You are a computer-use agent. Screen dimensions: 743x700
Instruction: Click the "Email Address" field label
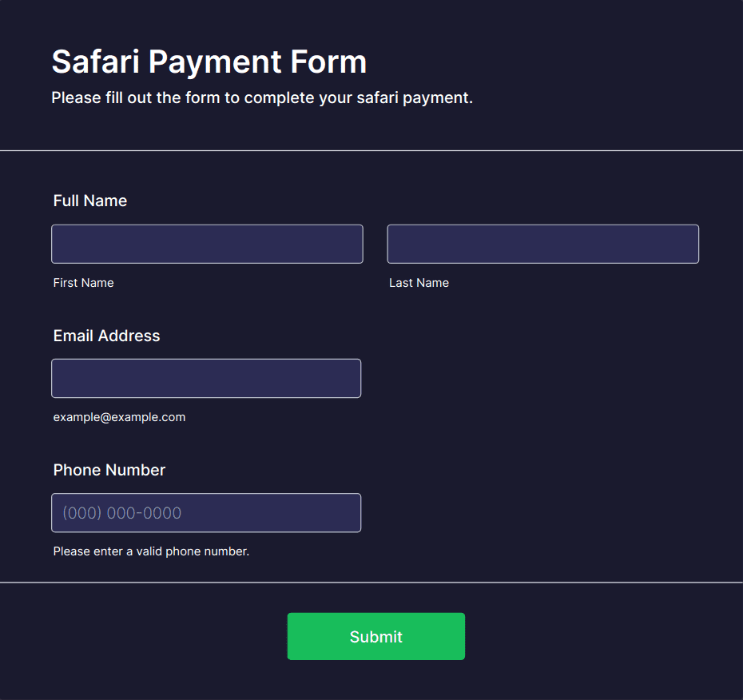click(x=106, y=336)
